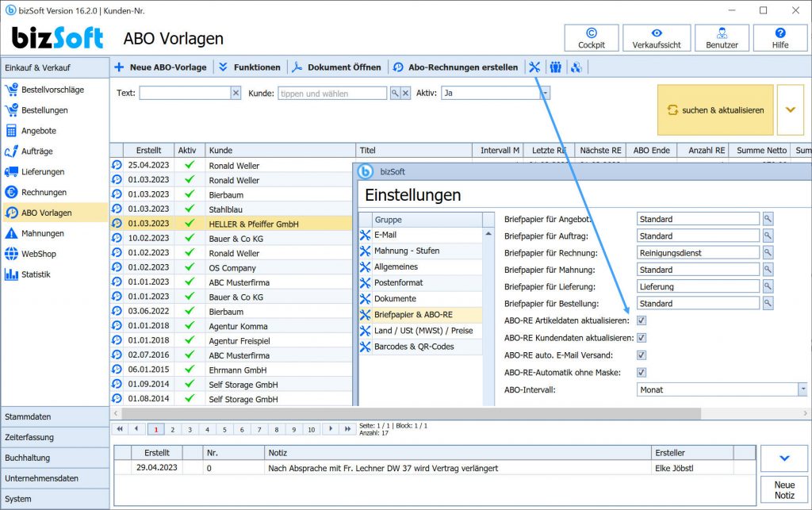Click suchen & aktualisieren button
This screenshot has width=812, height=510.
click(715, 109)
